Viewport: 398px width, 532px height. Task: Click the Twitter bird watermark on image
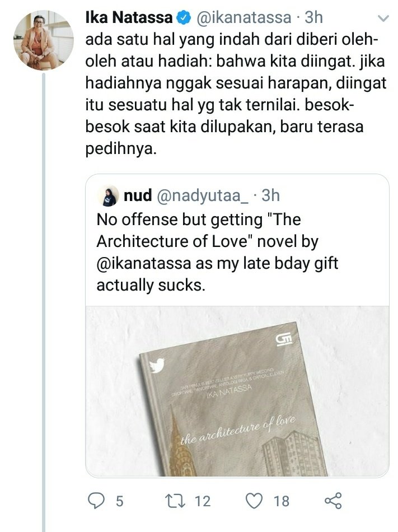157,365
